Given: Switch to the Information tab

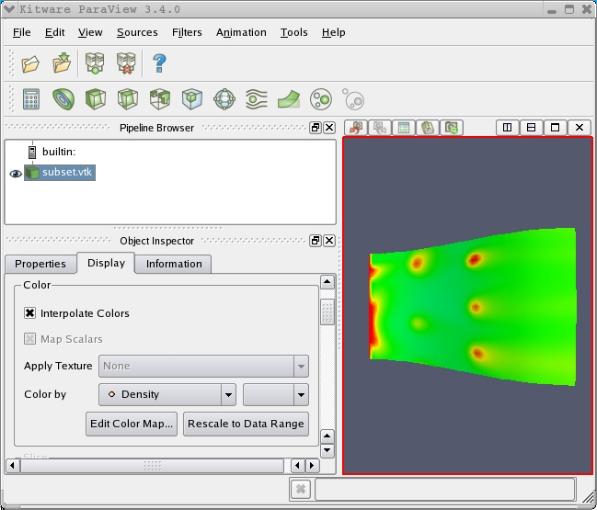Looking at the screenshot, I should click(x=174, y=264).
